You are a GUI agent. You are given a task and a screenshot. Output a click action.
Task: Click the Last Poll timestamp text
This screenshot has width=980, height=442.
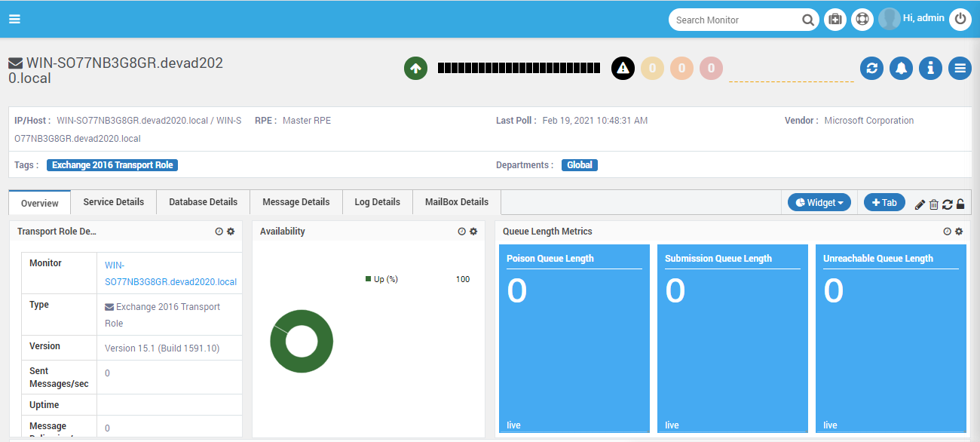point(595,121)
